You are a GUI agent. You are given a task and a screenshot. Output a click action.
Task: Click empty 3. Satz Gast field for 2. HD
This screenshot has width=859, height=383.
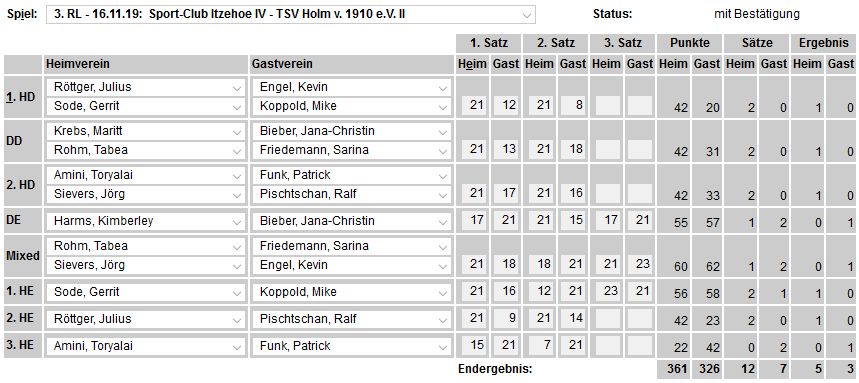640,193
